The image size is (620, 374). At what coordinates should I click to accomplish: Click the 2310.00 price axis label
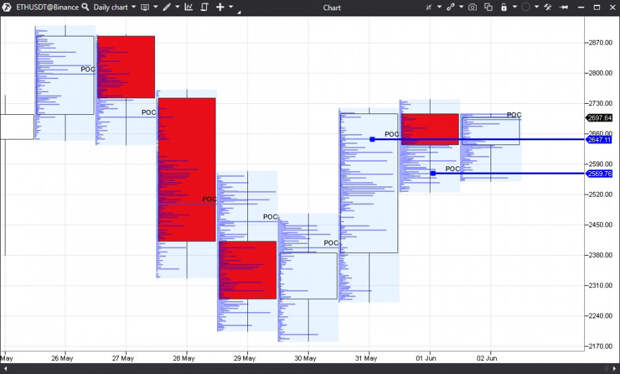click(600, 285)
